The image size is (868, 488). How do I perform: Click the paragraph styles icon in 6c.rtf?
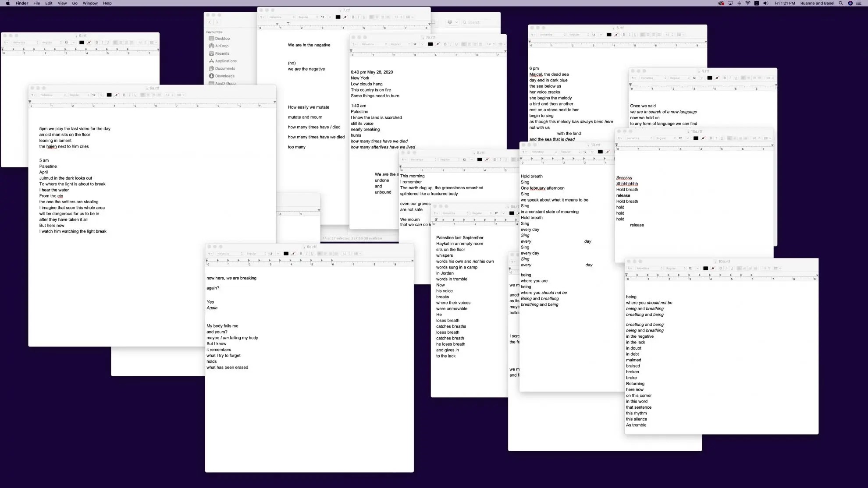pyautogui.click(x=210, y=254)
